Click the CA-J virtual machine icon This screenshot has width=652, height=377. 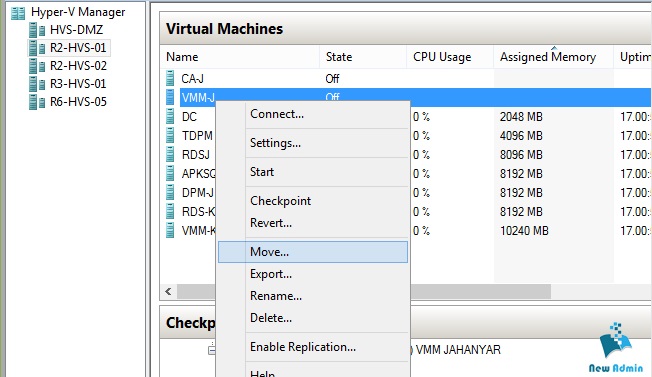point(170,78)
